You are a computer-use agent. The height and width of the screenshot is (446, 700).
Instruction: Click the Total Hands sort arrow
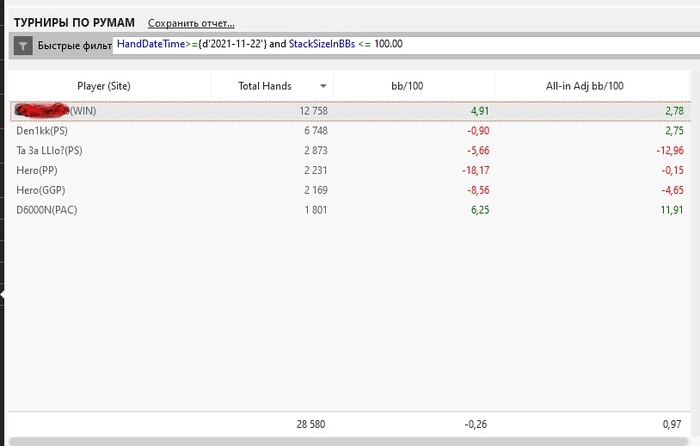323,86
